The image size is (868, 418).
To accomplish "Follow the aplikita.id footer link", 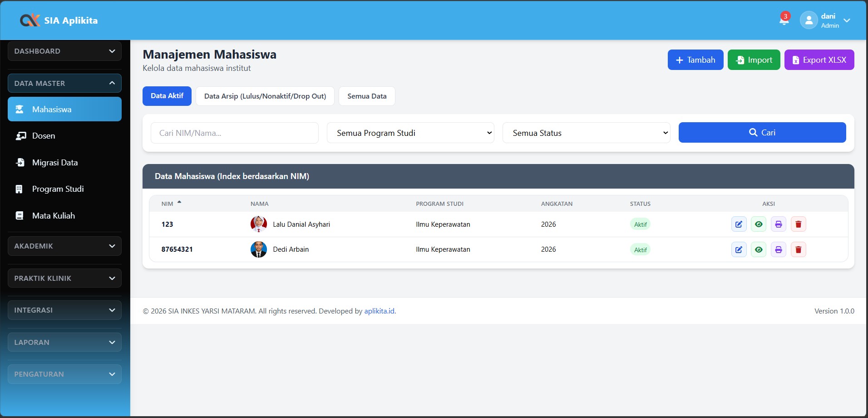I will (379, 311).
